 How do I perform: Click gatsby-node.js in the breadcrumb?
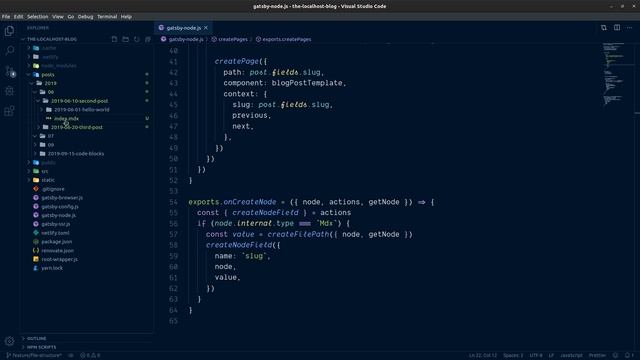(186, 40)
